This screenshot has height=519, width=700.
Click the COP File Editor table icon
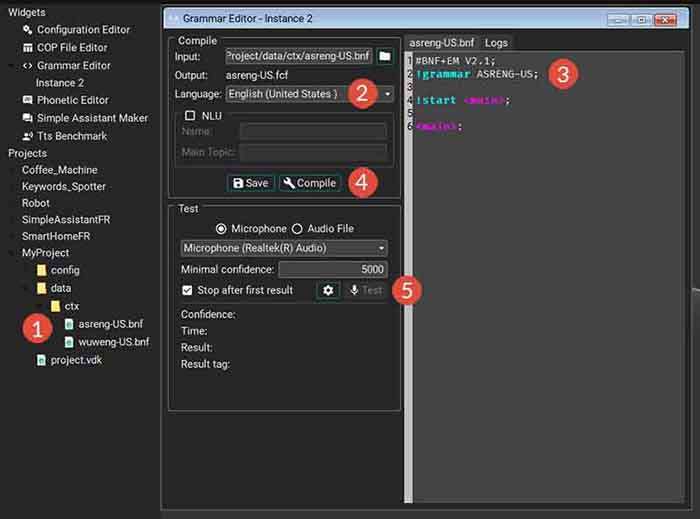click(x=28, y=48)
